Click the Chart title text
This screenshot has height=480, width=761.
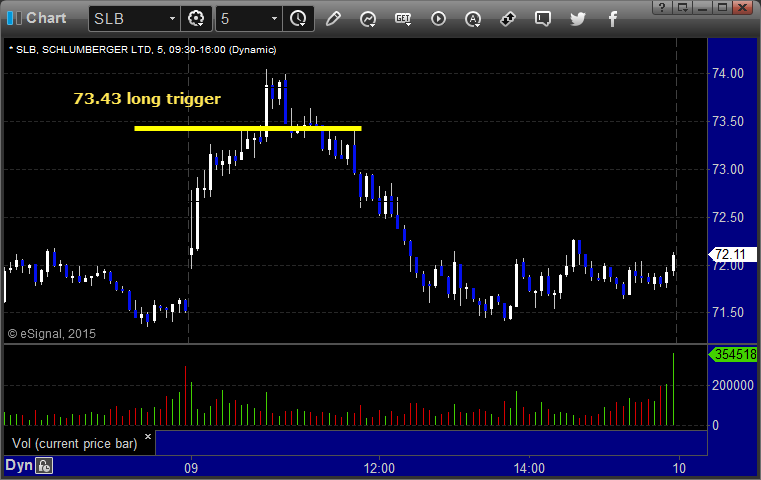click(46, 18)
